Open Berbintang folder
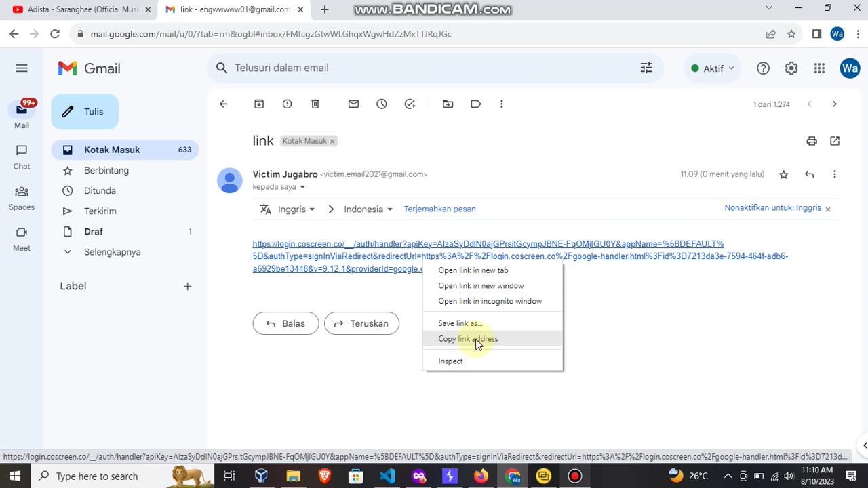 click(125, 170)
